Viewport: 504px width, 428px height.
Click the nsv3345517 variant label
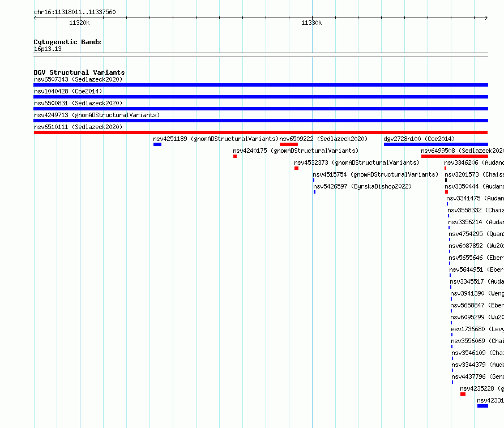477,281
